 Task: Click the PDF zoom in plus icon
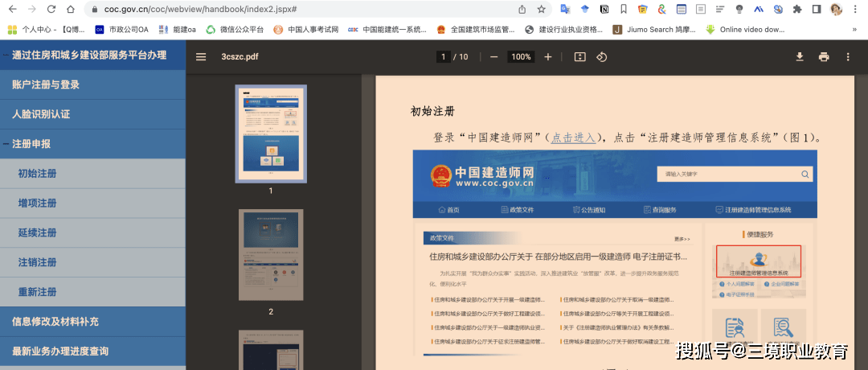click(x=548, y=57)
